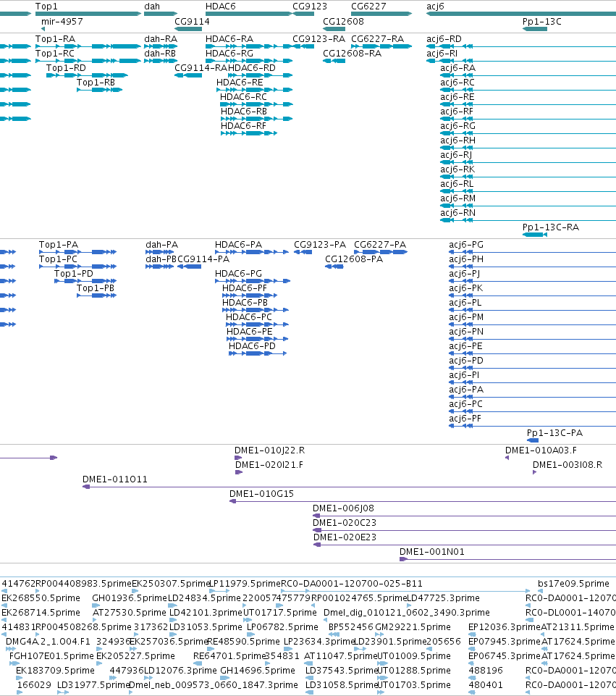616x696 pixels.
Task: Select protein CG9123-PA
Action: [320, 245]
